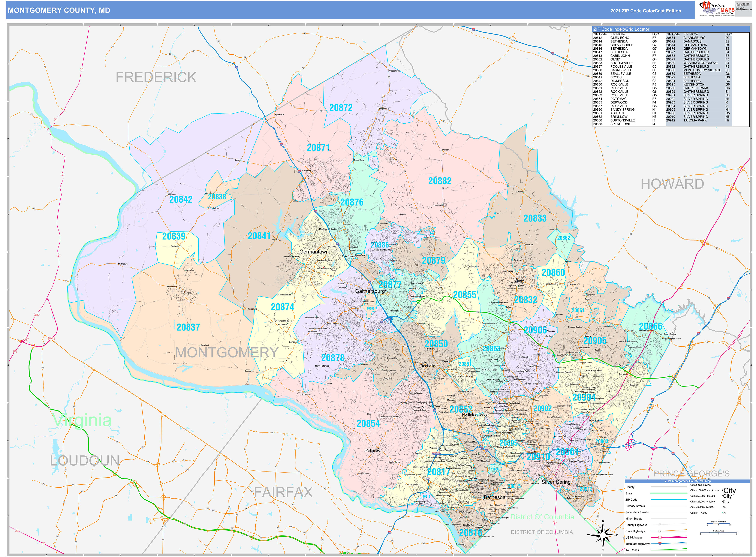This screenshot has width=756, height=557.
Task: Click the Silver Spring city label
Action: (556, 482)
